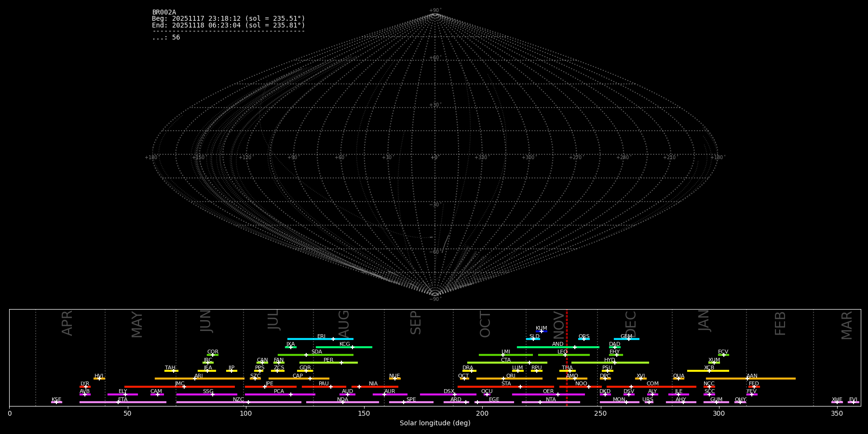This screenshot has height=434, width=868.
Task: Click the SDA shower label
Action: pyautogui.click(x=317, y=352)
